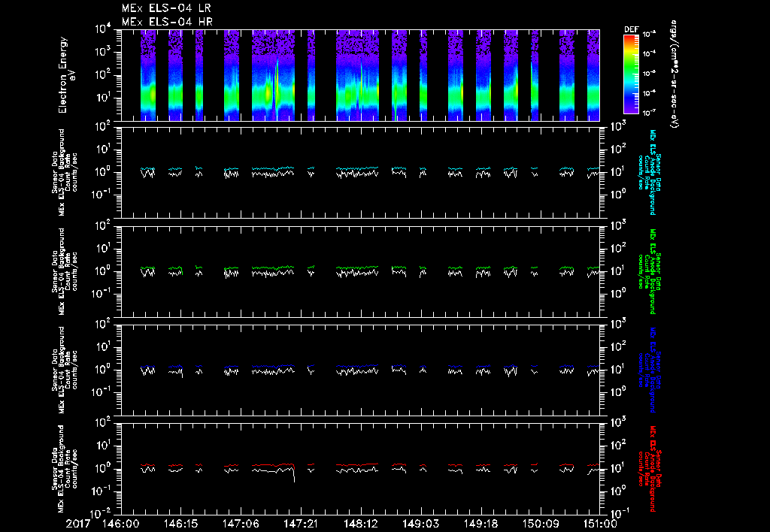Click the "151:00" time tick label
Viewport: 770px width, 532px height.
tap(599, 524)
